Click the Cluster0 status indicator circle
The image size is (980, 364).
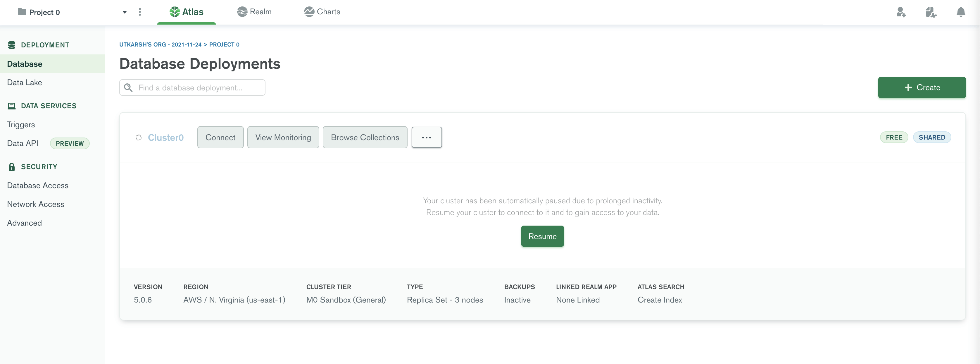[139, 138]
